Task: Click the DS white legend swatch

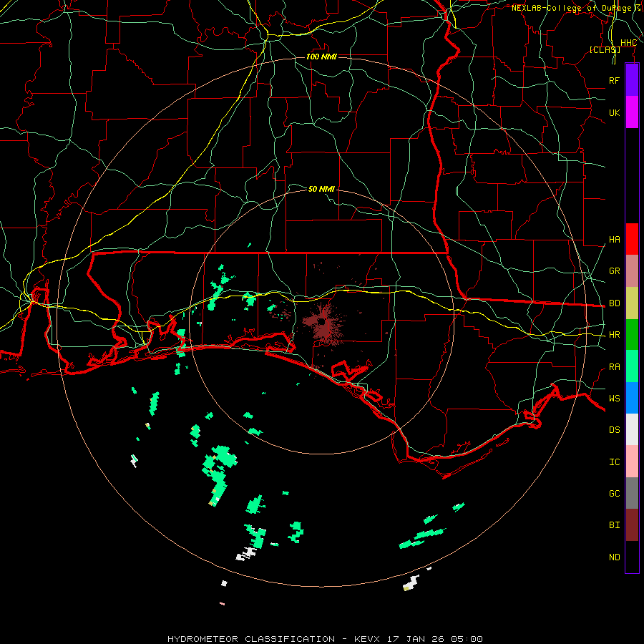Action: pos(632,429)
